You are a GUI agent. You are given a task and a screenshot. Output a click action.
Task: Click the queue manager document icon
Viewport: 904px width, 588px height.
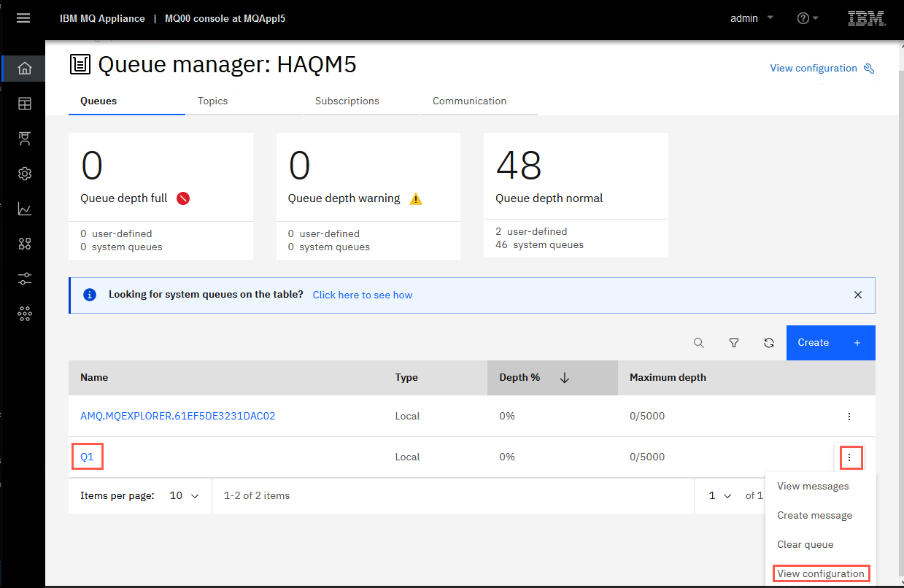pyautogui.click(x=80, y=65)
